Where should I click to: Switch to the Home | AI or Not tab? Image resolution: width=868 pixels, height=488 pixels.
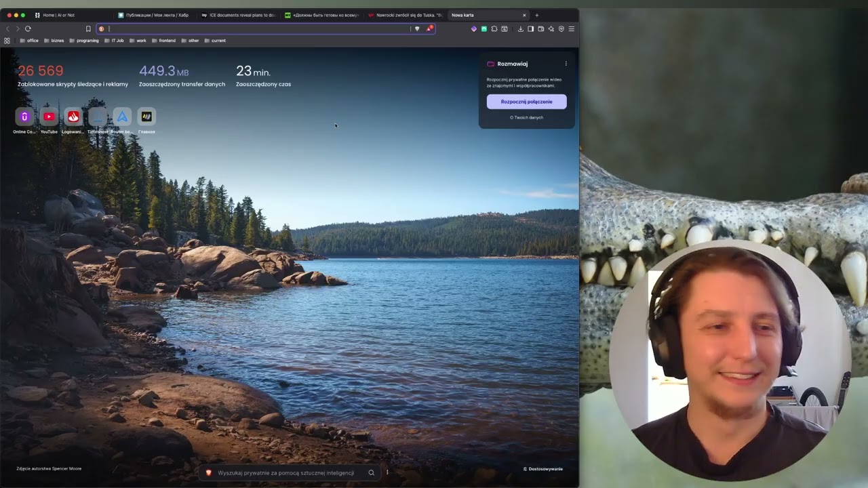point(71,15)
